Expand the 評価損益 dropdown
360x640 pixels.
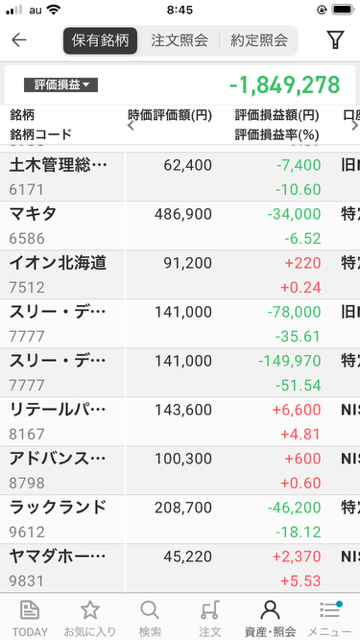[61, 85]
